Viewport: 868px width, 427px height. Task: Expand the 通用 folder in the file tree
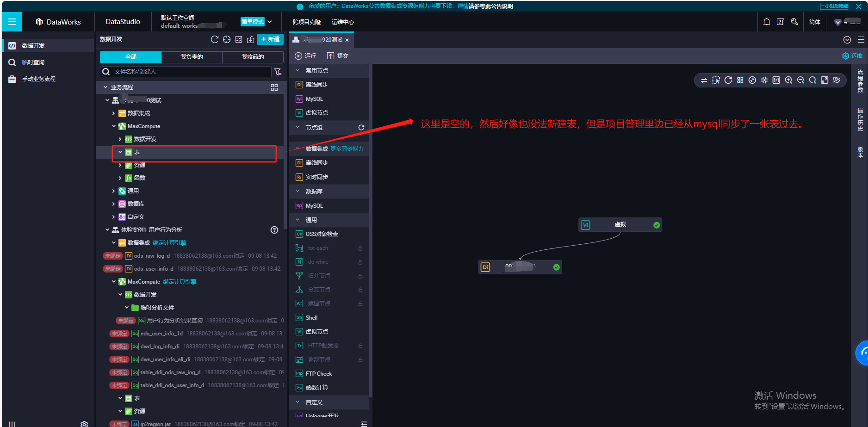pos(113,191)
